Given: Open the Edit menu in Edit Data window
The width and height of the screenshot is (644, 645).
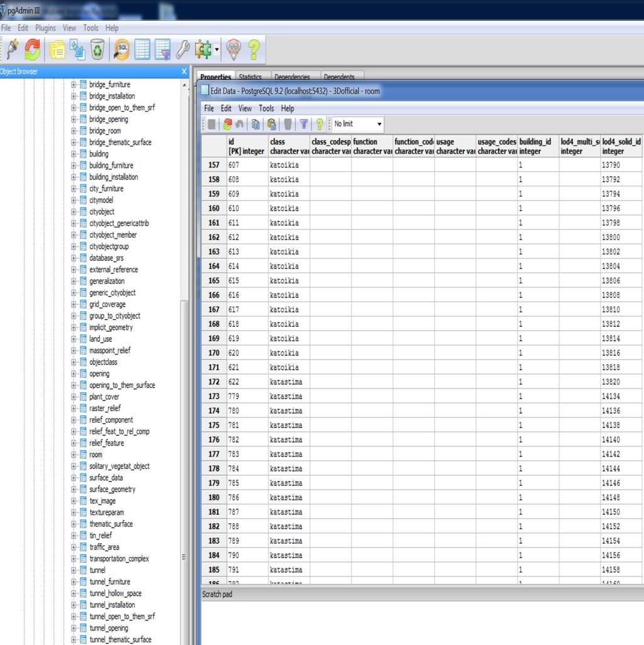Looking at the screenshot, I should tap(226, 109).
